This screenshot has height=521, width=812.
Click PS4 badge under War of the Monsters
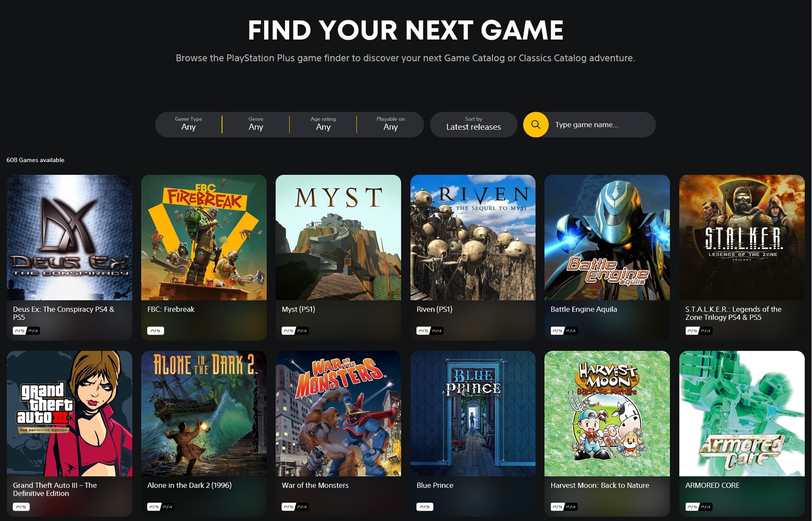click(x=302, y=507)
